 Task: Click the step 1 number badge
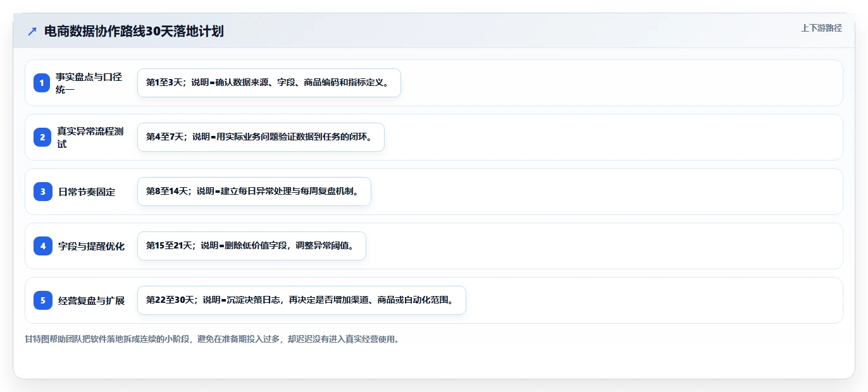(x=43, y=83)
